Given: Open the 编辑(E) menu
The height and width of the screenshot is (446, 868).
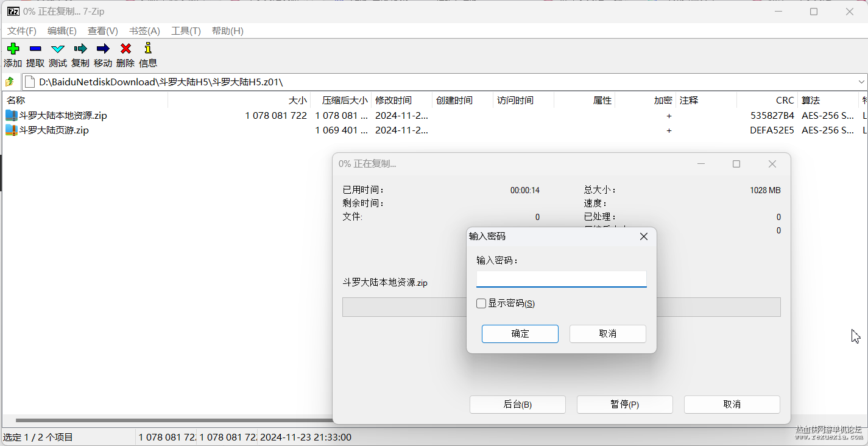Looking at the screenshot, I should [x=62, y=31].
